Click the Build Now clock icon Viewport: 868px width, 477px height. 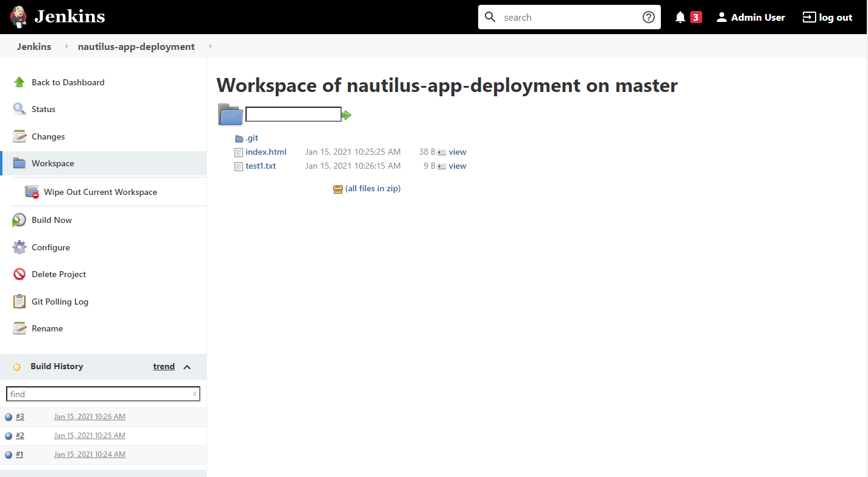point(19,221)
